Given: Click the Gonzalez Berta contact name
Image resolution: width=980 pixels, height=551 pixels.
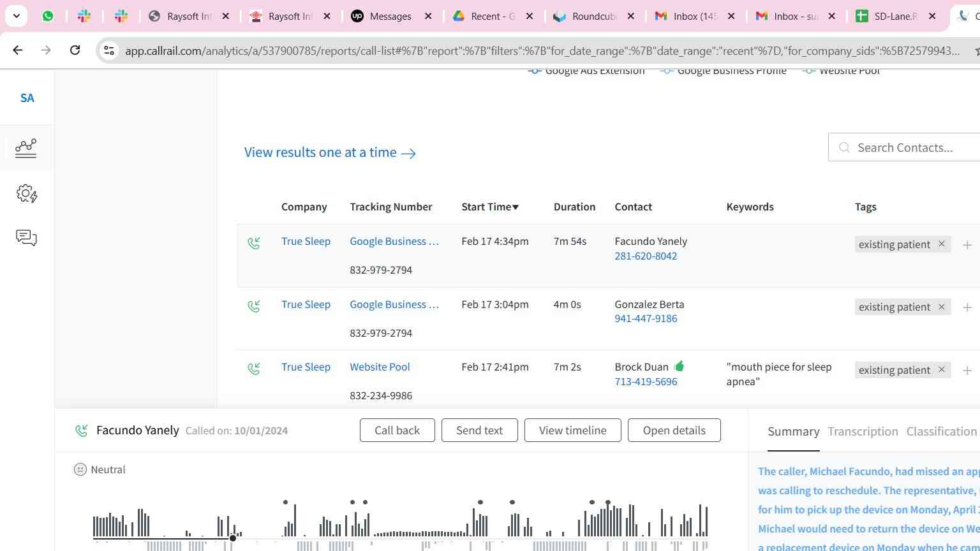Looking at the screenshot, I should [x=649, y=305].
